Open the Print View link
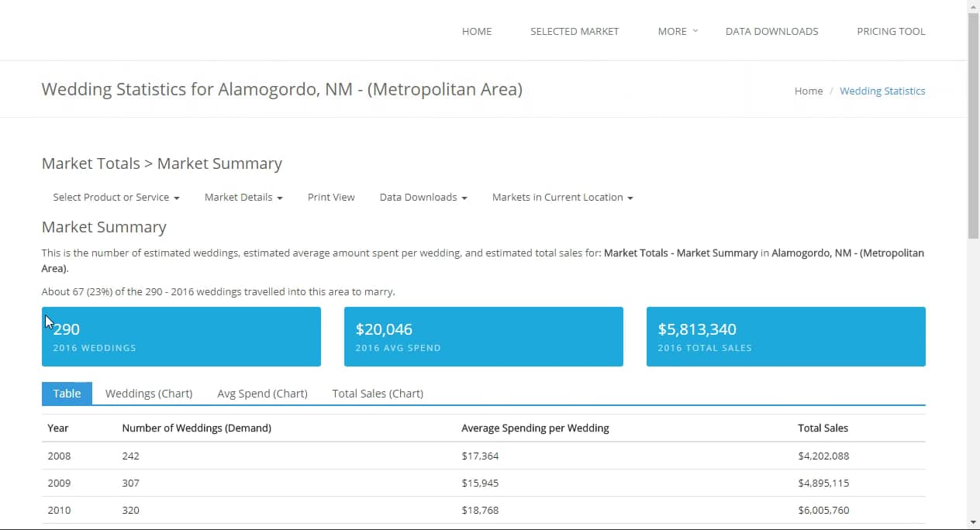The height and width of the screenshot is (530, 980). point(331,197)
